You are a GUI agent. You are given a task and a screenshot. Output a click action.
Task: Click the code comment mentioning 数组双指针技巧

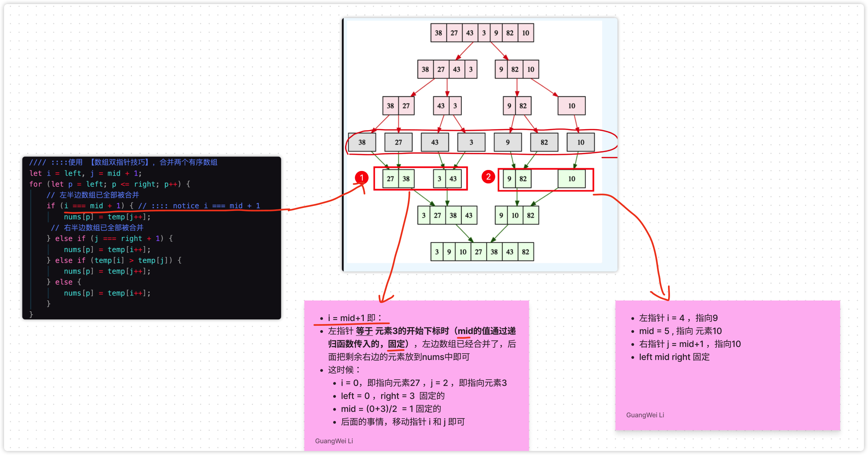[123, 162]
